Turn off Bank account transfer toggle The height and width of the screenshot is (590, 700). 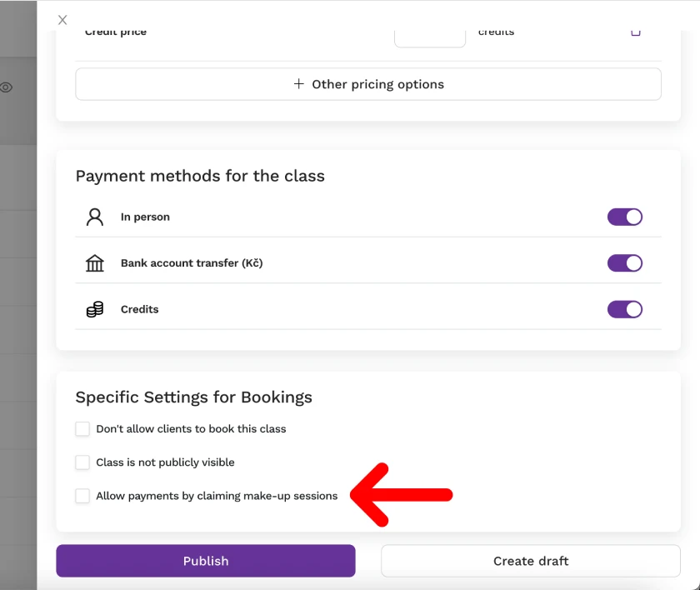click(624, 263)
